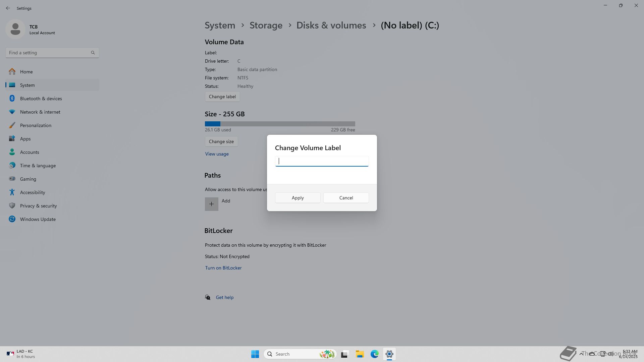The width and height of the screenshot is (644, 362).
Task: Open Bluetooth & devices settings
Action: click(x=41, y=99)
